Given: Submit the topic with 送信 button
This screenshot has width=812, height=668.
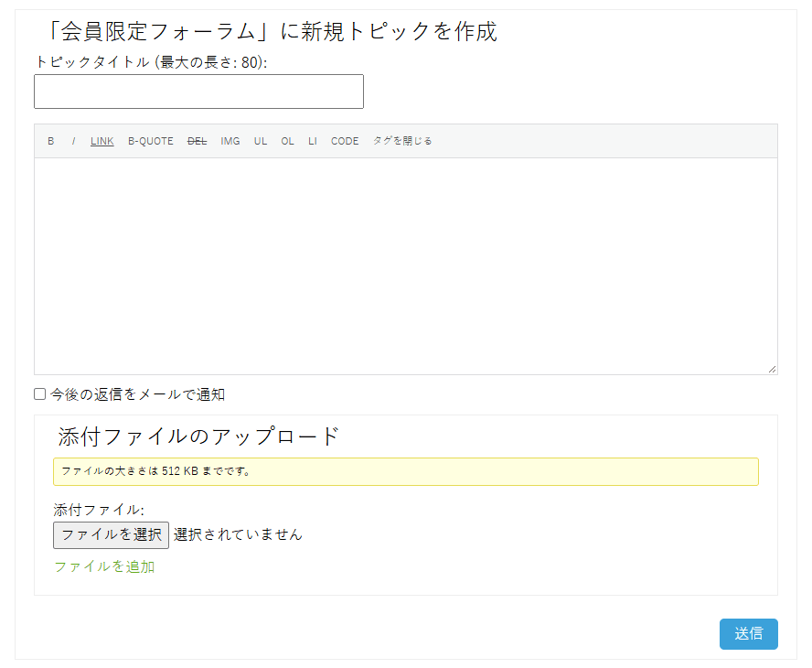Looking at the screenshot, I should point(748,634).
